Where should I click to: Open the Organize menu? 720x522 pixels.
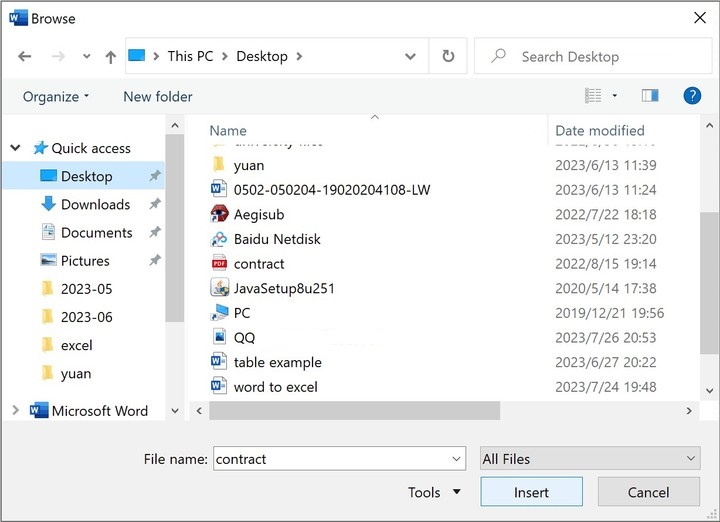(x=56, y=96)
